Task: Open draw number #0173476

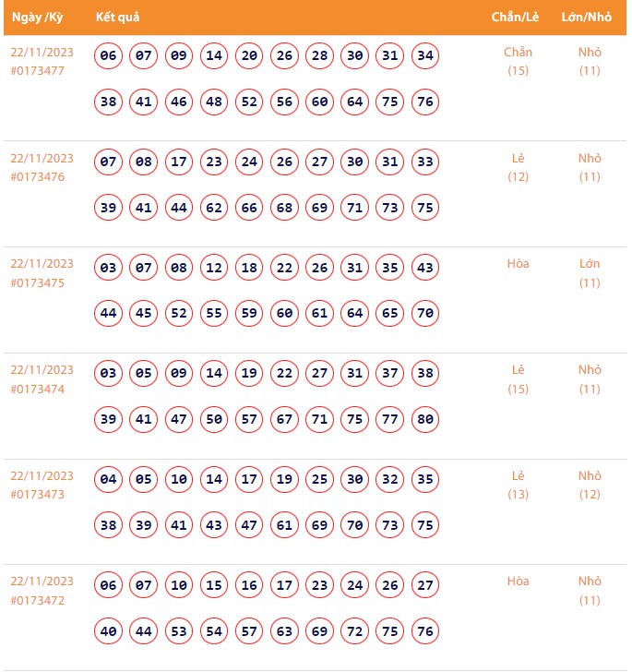Action: click(x=38, y=176)
